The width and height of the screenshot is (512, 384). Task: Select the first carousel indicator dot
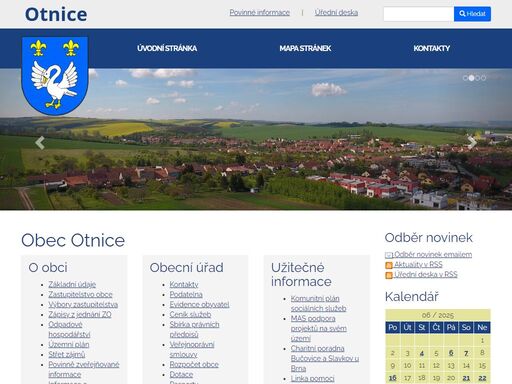(x=465, y=78)
